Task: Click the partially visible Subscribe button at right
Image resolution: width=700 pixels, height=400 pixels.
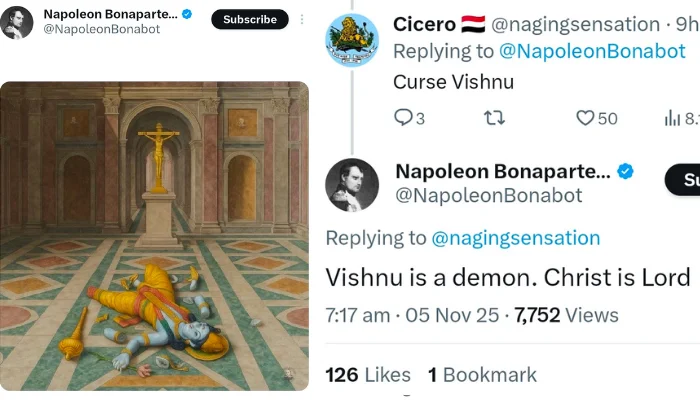Action: point(683,179)
